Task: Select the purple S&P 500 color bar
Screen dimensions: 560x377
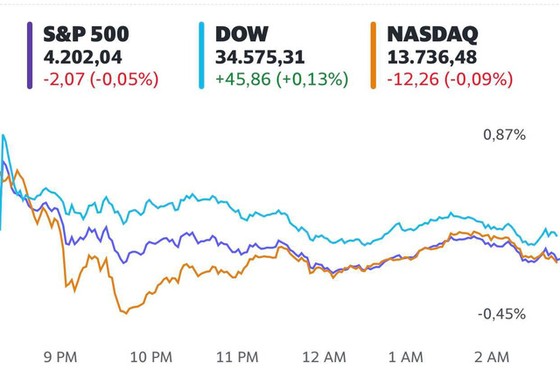Action: tap(30, 55)
